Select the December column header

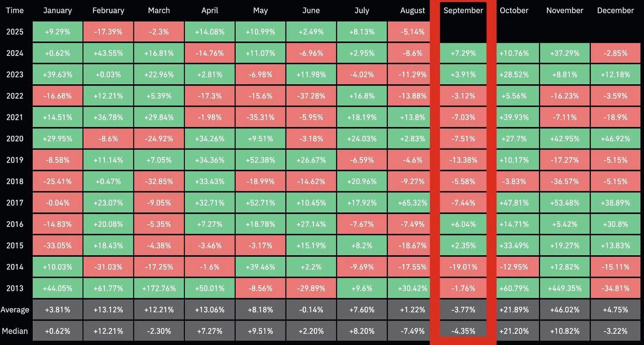(x=615, y=10)
